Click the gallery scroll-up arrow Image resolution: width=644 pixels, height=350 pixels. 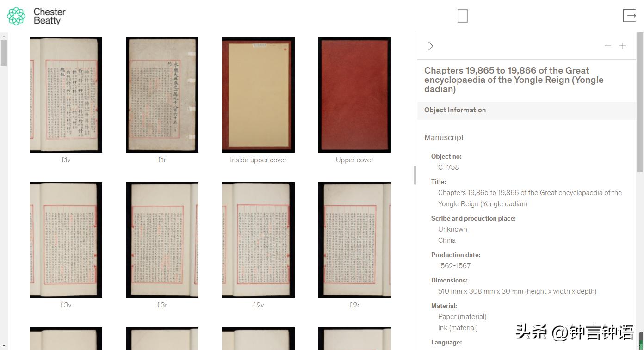click(4, 36)
